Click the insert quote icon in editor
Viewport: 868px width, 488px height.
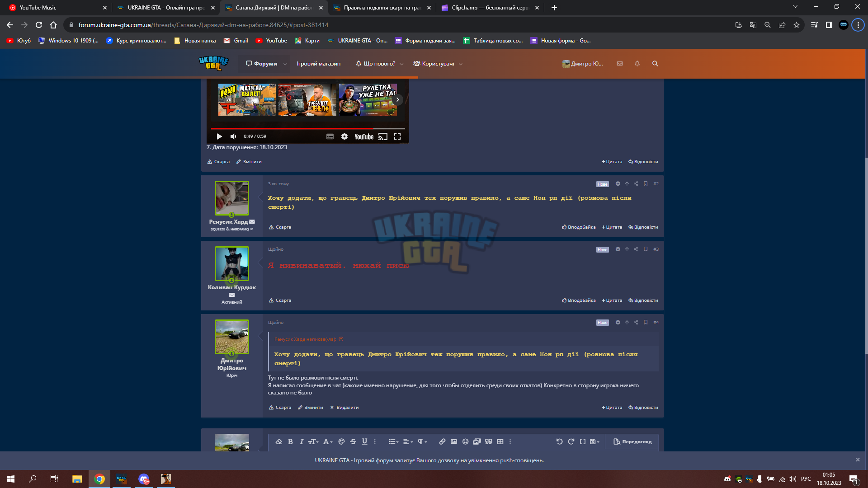(489, 441)
